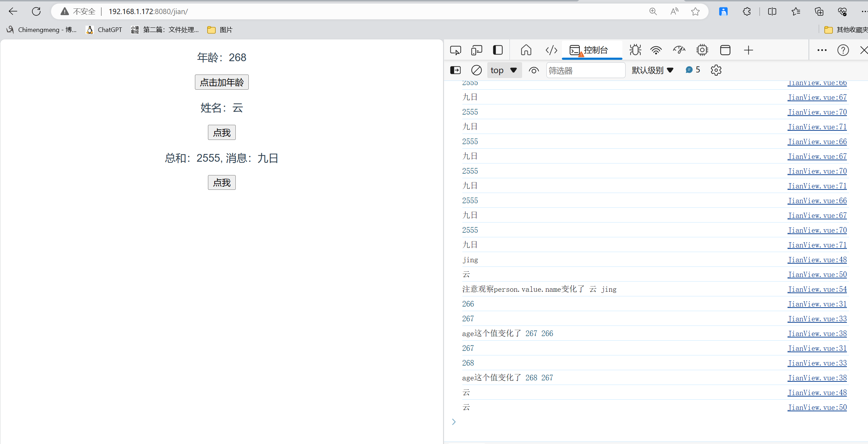Open JianView.vue:31 link beside 266

pos(817,304)
